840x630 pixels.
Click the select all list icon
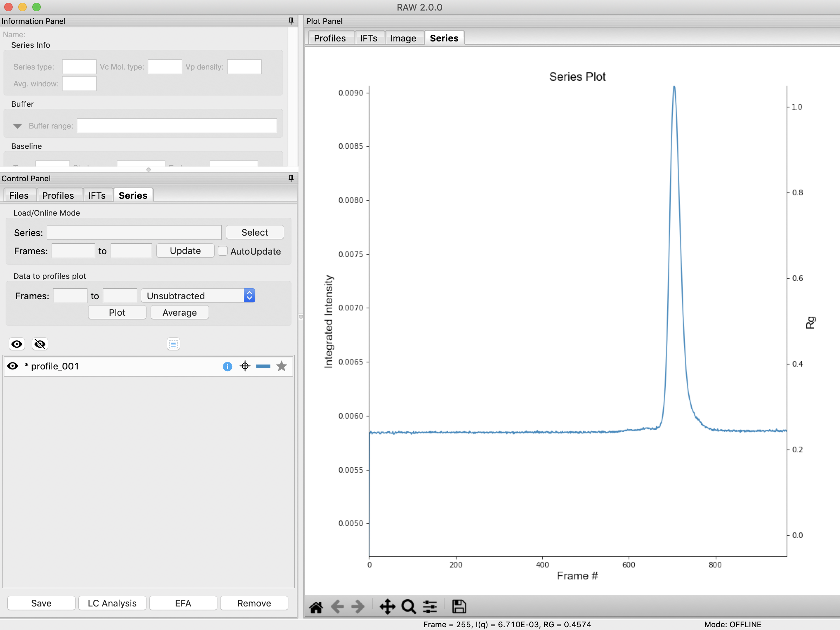[x=173, y=344]
